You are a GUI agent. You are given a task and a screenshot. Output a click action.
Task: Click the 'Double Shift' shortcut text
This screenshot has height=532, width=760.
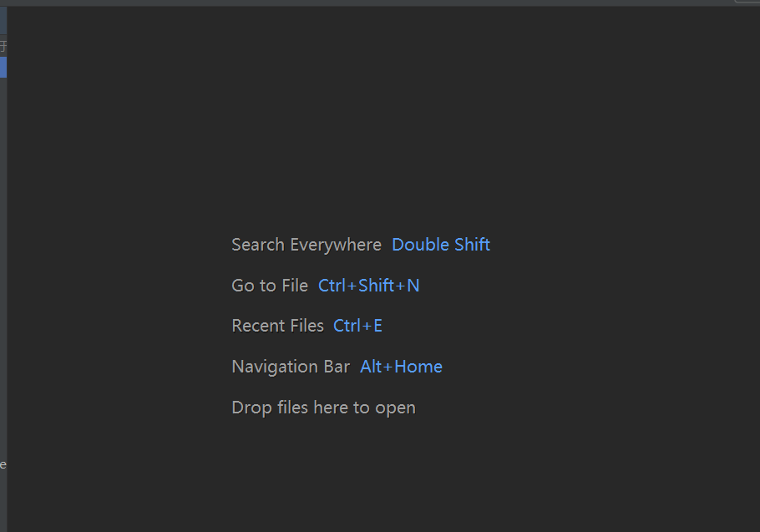point(441,245)
